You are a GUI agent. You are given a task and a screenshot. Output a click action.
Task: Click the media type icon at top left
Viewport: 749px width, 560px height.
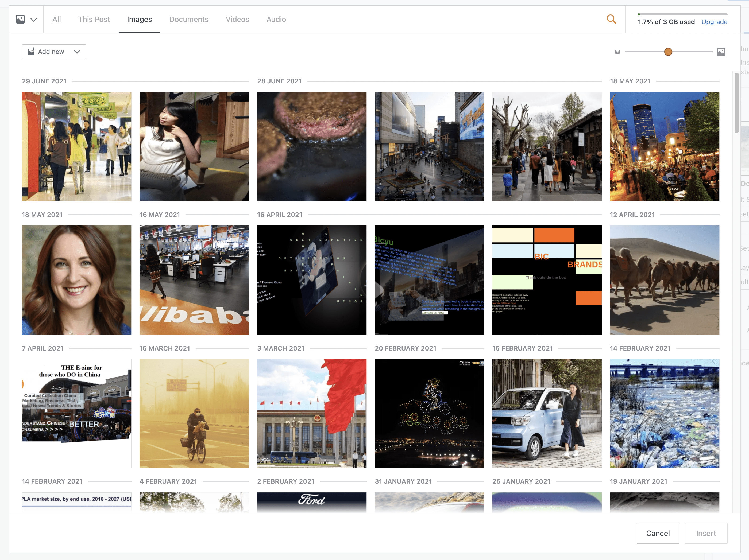pos(20,19)
